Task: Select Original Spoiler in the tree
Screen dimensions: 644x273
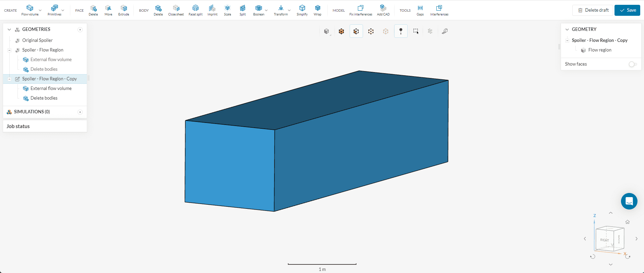Action: (x=37, y=40)
